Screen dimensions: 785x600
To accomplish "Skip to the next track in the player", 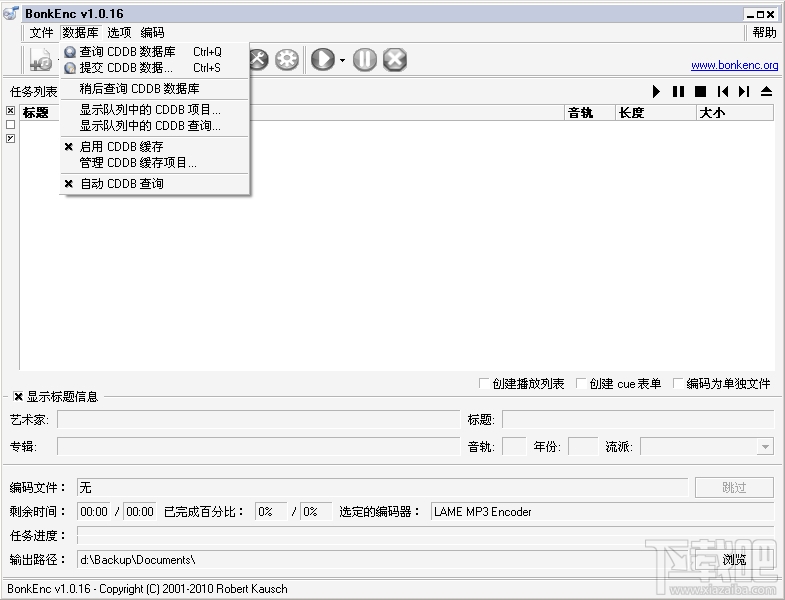I will pyautogui.click(x=744, y=92).
